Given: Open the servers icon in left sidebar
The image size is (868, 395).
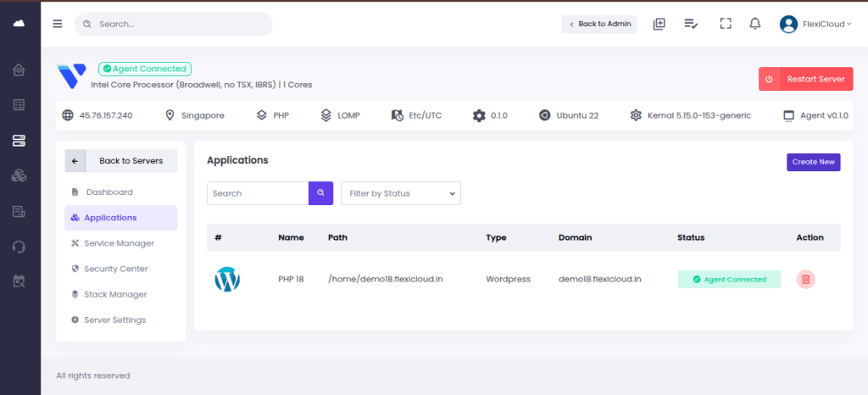Looking at the screenshot, I should pos(19,141).
